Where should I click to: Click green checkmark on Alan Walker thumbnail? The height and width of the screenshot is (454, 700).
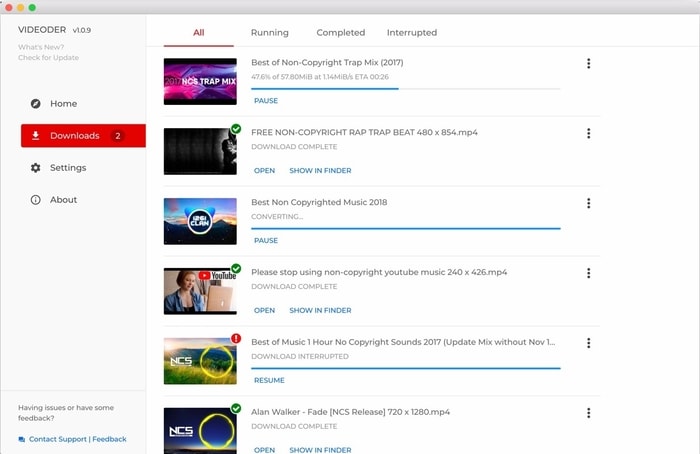236,408
